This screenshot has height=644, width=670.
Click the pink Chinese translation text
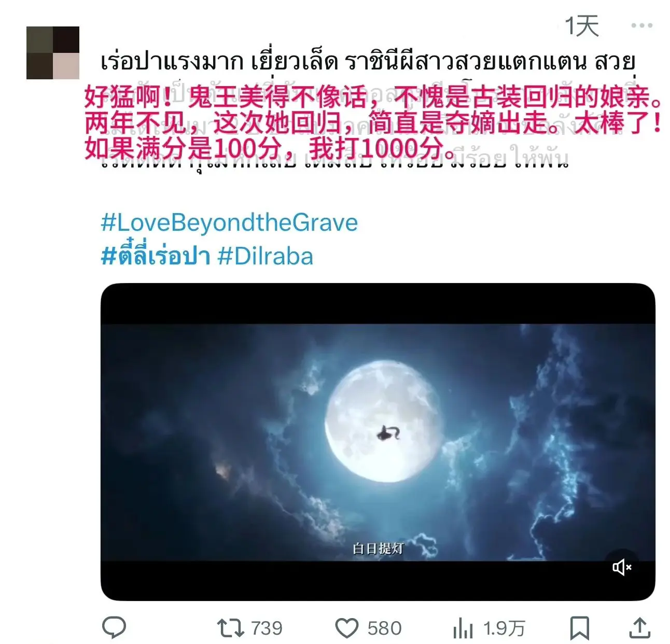373,122
